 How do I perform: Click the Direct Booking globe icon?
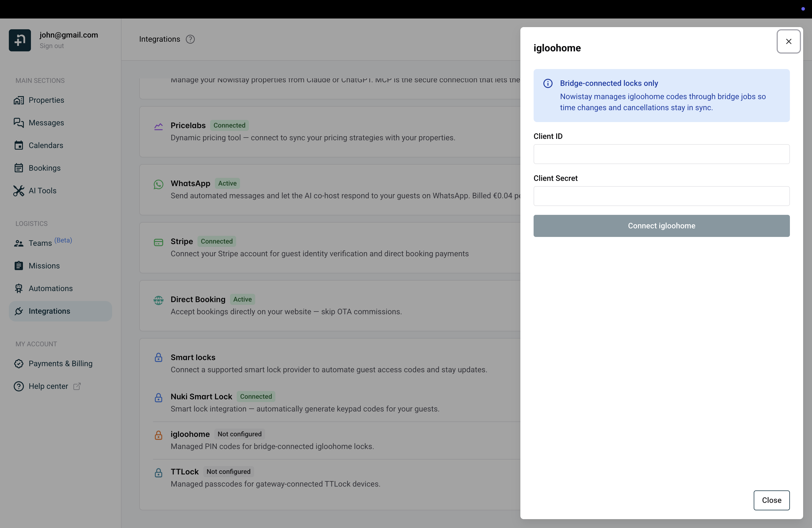click(158, 300)
